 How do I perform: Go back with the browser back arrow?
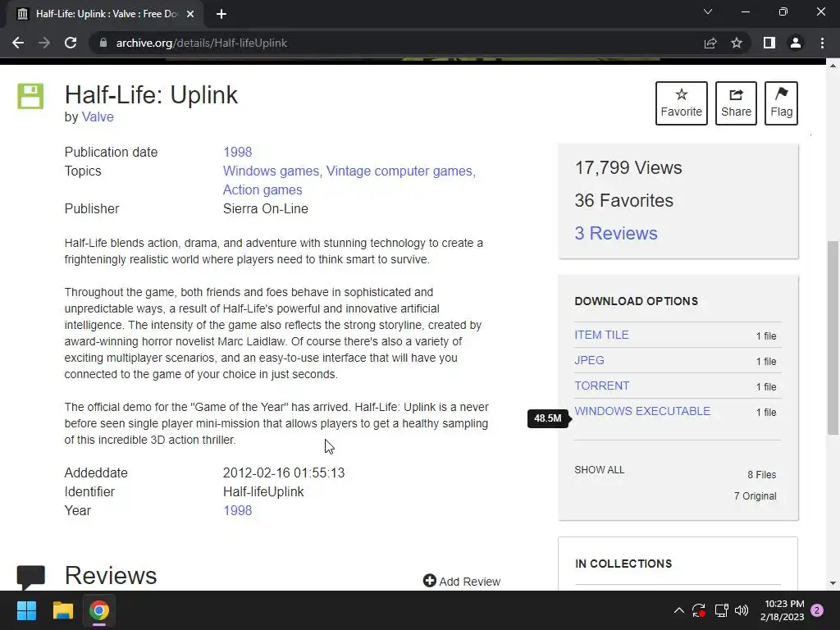18,43
